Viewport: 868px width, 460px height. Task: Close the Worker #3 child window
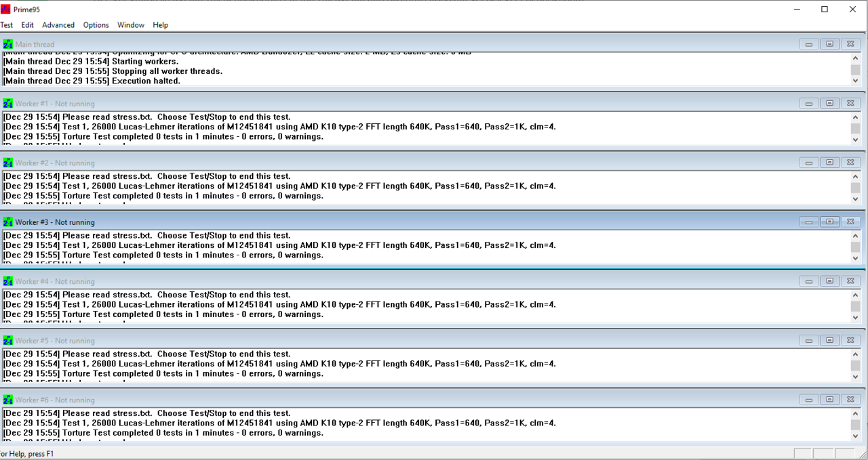tap(850, 222)
